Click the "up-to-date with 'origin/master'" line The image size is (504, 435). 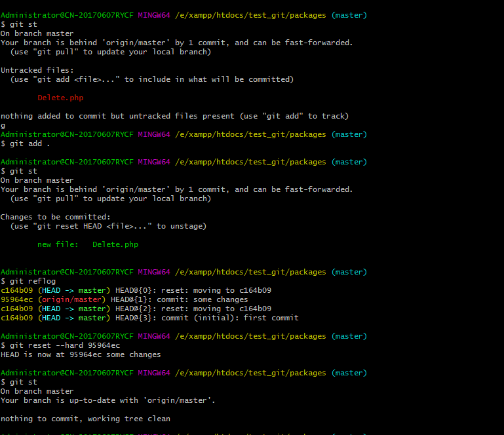pyautogui.click(x=107, y=400)
